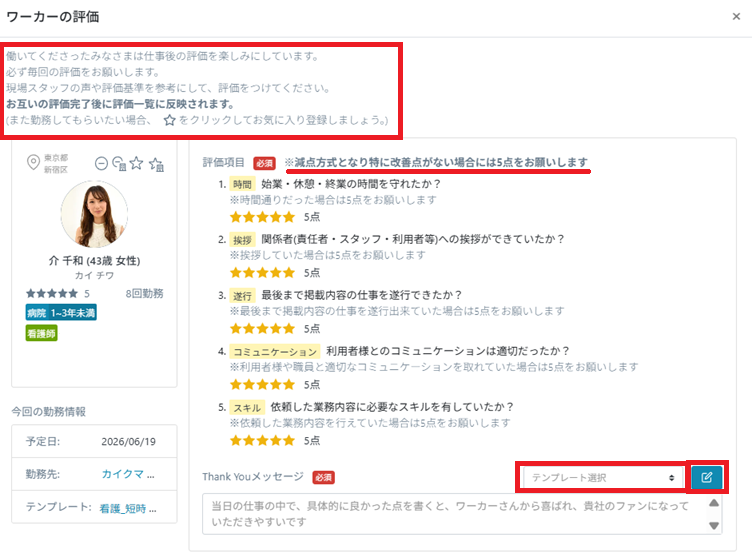Viewport: 752px width, 558px height.
Task: Set 挨拶 rating to two stars
Action: pos(249,273)
